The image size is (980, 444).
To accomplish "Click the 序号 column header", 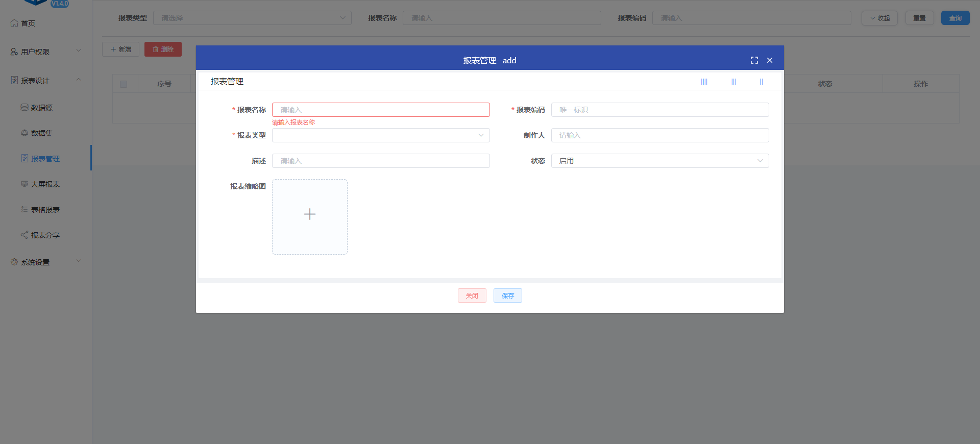I will pyautogui.click(x=164, y=84).
